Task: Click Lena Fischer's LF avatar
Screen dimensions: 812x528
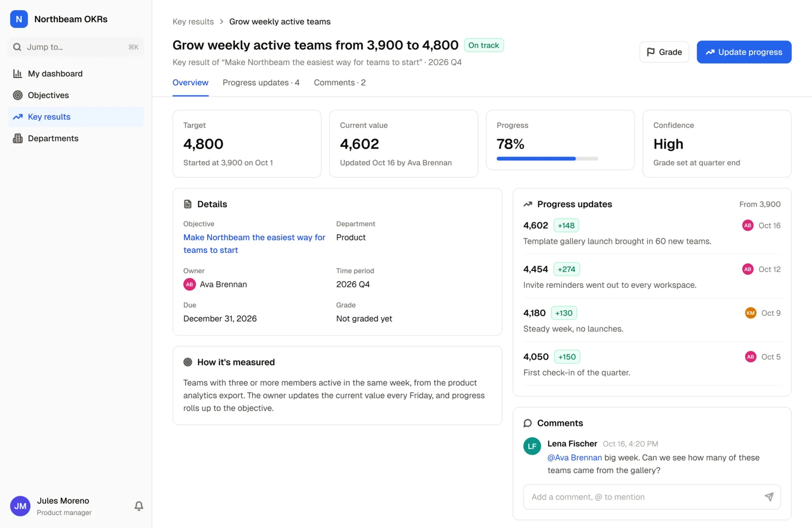Action: 532,446
